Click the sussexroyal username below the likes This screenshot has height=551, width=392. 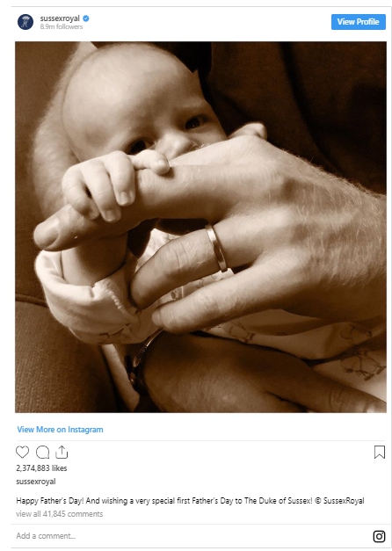[36, 482]
